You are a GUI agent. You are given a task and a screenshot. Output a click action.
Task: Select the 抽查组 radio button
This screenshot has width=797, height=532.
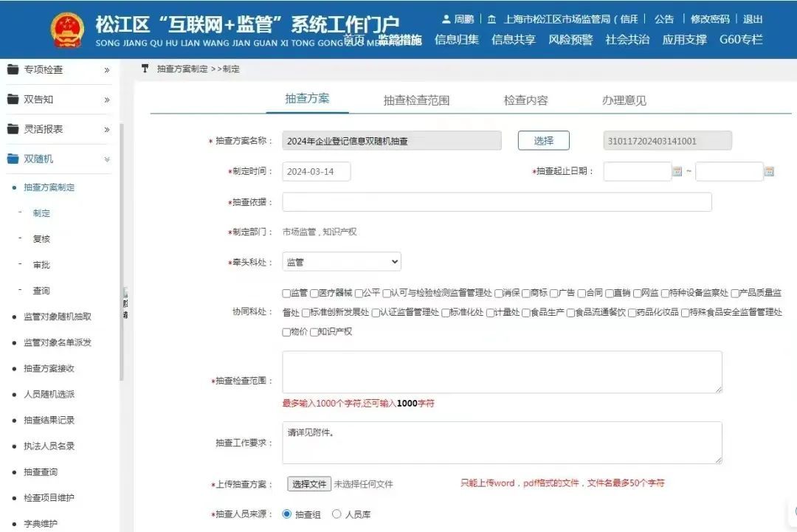click(x=286, y=514)
